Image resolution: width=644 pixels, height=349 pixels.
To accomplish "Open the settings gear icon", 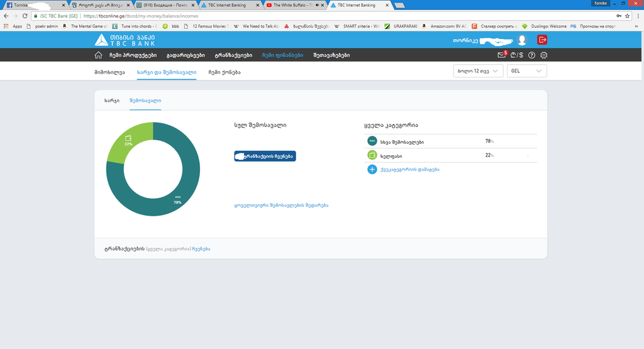I will 544,55.
